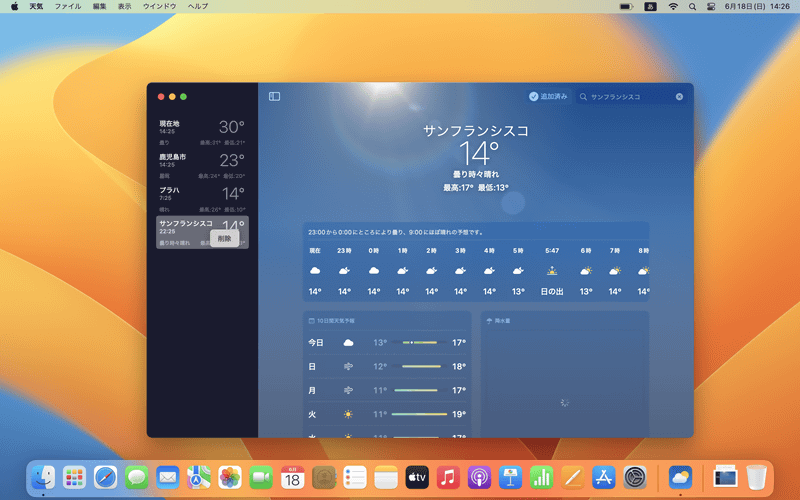The width and height of the screenshot is (800, 500).
Task: Open Pages from the Dock
Action: [x=572, y=478]
